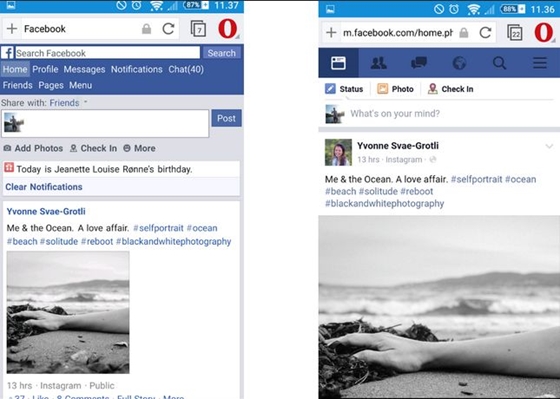Image resolution: width=560 pixels, height=399 pixels.
Task: Open magnifier search icon on right
Action: 499,63
